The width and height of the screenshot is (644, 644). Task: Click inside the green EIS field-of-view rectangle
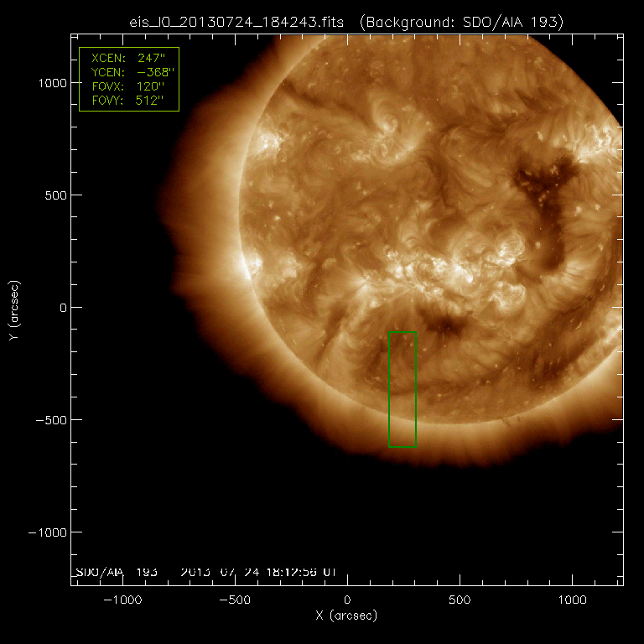402,389
